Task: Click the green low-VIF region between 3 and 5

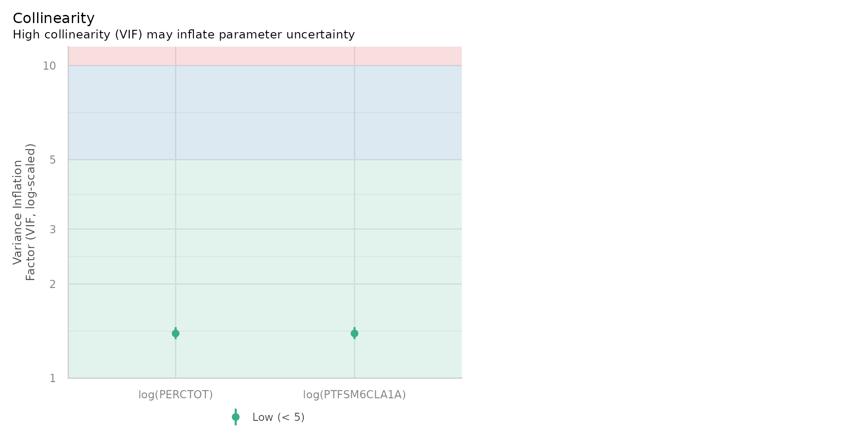Action: click(x=265, y=194)
